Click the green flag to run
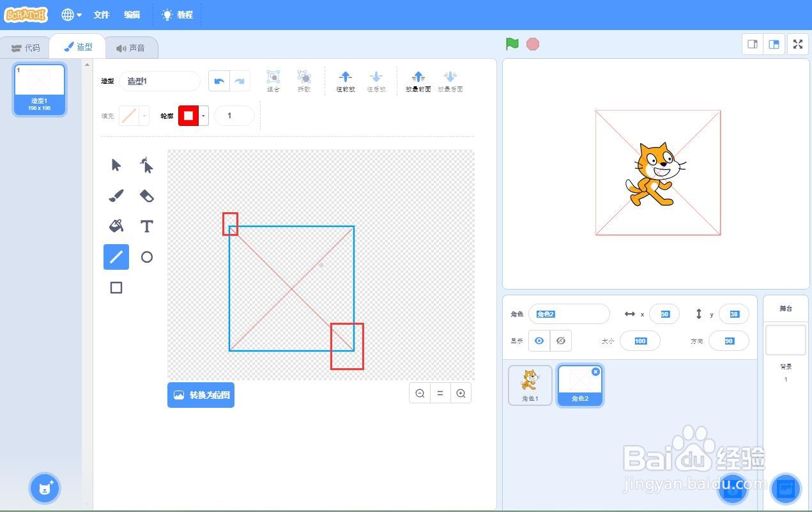 pos(512,44)
